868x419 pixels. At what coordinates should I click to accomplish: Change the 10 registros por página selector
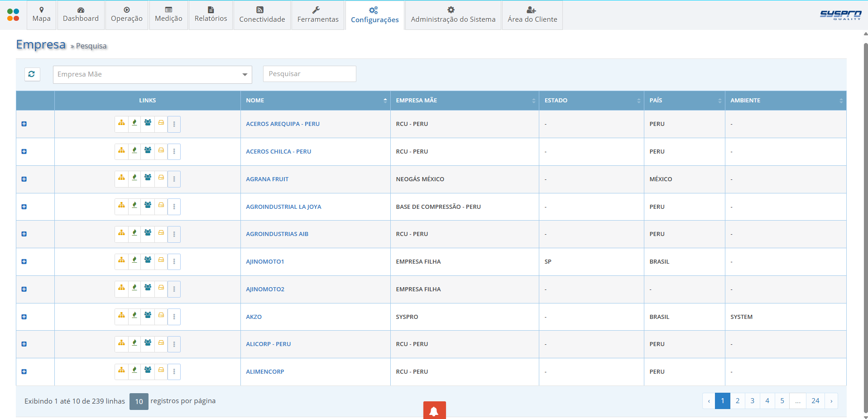[x=139, y=401]
